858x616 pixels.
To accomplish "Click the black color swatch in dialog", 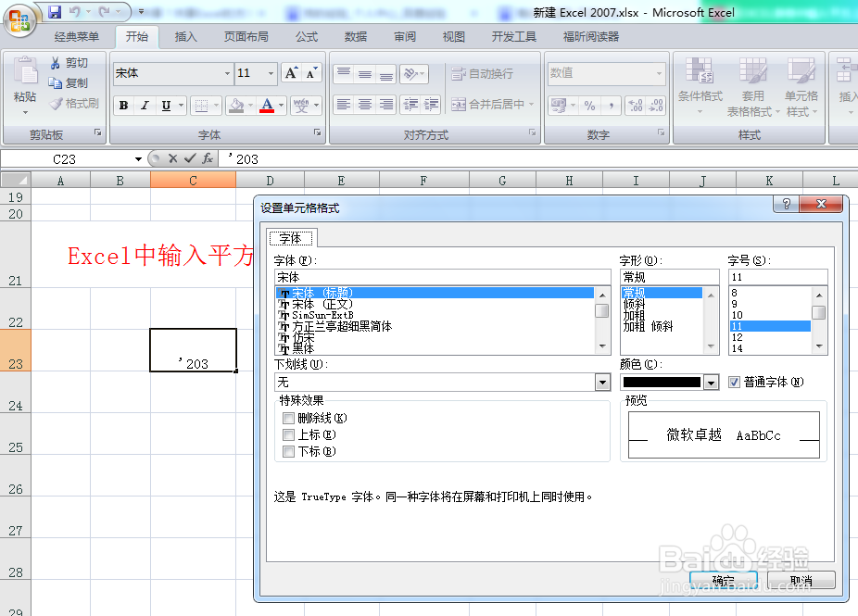I will click(662, 383).
